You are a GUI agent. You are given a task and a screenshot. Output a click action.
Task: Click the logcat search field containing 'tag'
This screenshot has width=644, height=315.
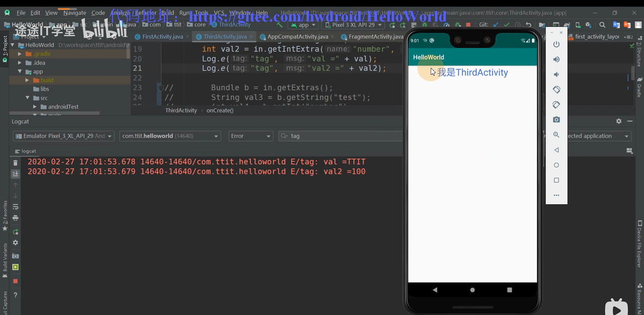pos(340,136)
